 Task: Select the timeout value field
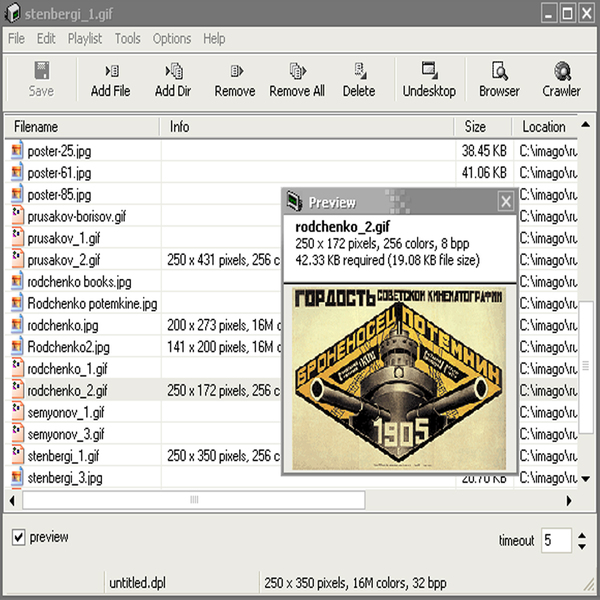[554, 541]
